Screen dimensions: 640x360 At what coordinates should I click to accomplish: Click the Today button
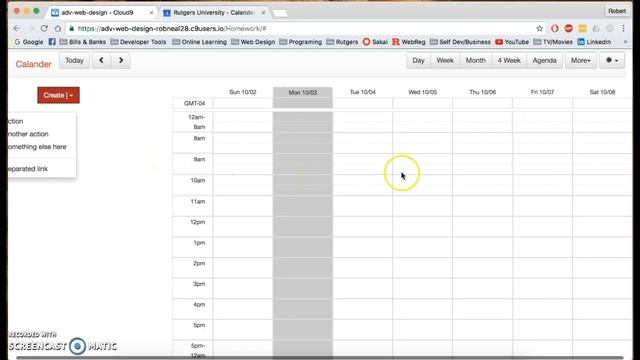[x=74, y=60]
